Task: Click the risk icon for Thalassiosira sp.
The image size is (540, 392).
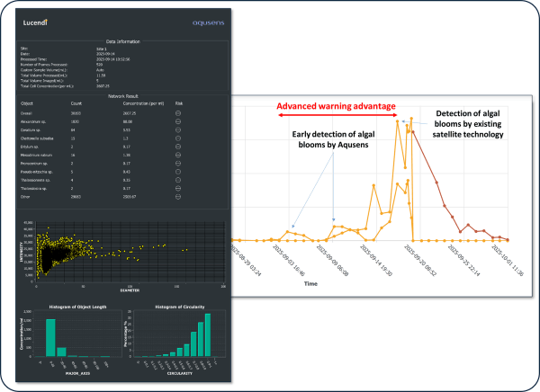Action: click(x=178, y=187)
